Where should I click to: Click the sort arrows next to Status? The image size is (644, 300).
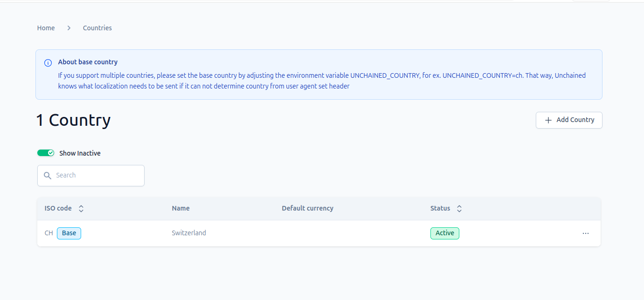pos(459,209)
